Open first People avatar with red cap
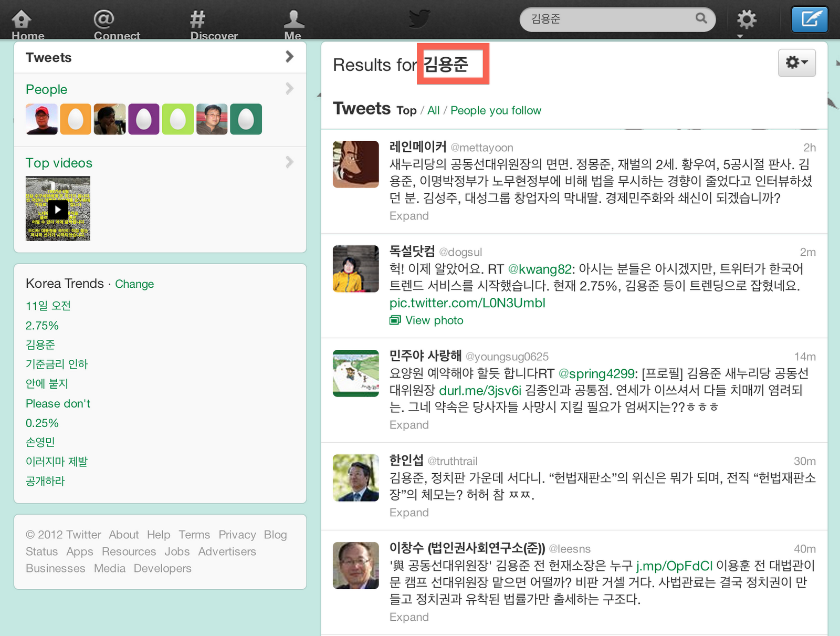The height and width of the screenshot is (636, 840). click(x=41, y=119)
